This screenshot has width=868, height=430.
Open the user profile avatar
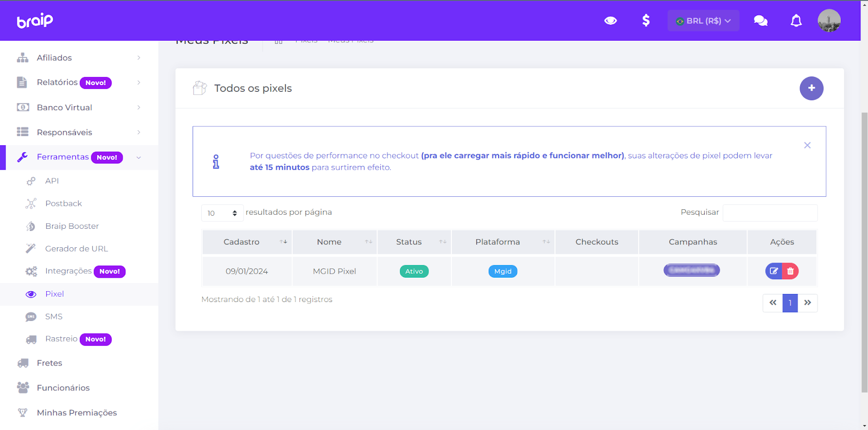[x=829, y=21]
